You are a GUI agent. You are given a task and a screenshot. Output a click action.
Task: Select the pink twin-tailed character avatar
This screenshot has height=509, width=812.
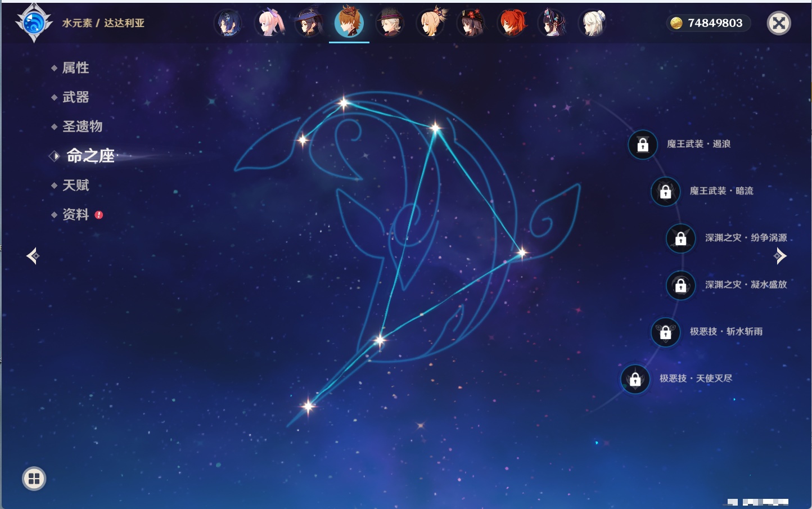click(269, 23)
